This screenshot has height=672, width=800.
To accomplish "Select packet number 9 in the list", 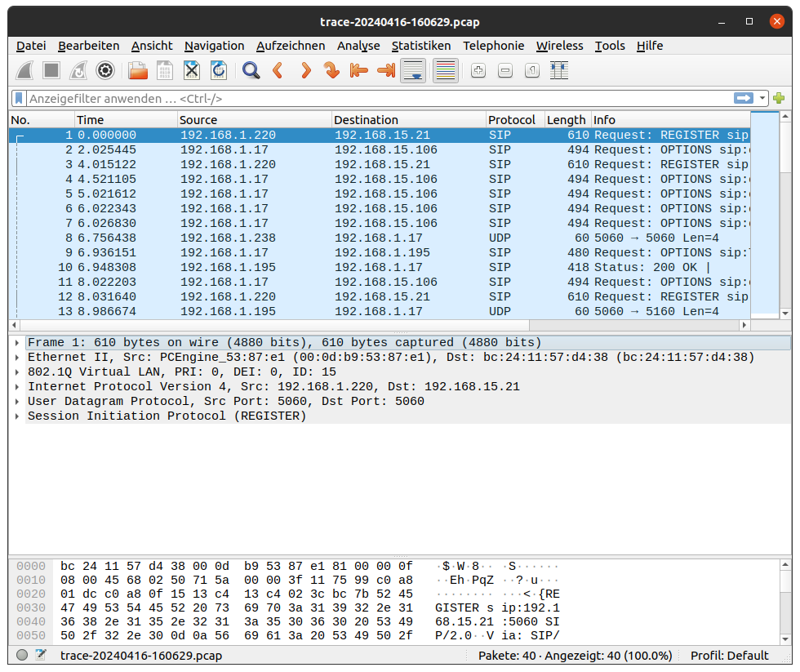I will pos(245,252).
